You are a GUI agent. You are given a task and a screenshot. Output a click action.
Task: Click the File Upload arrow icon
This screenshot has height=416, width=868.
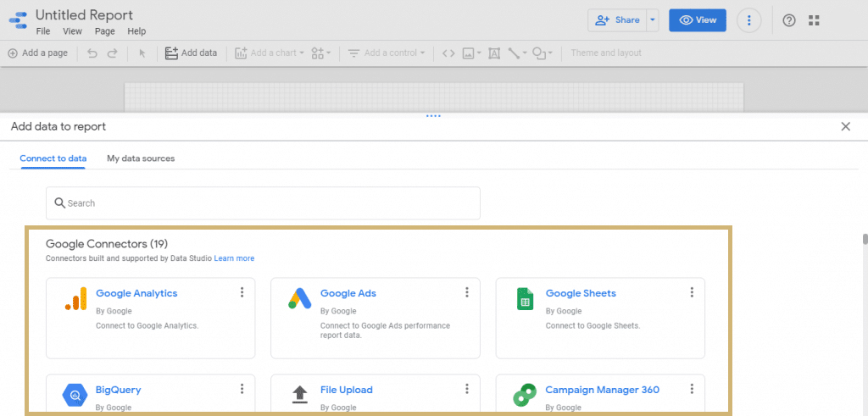coord(299,395)
